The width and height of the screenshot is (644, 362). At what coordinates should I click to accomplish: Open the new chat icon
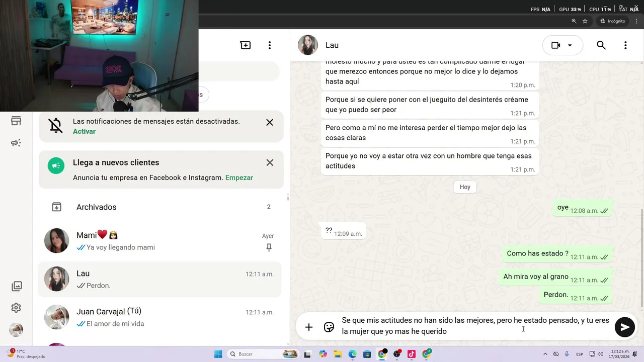[246, 45]
